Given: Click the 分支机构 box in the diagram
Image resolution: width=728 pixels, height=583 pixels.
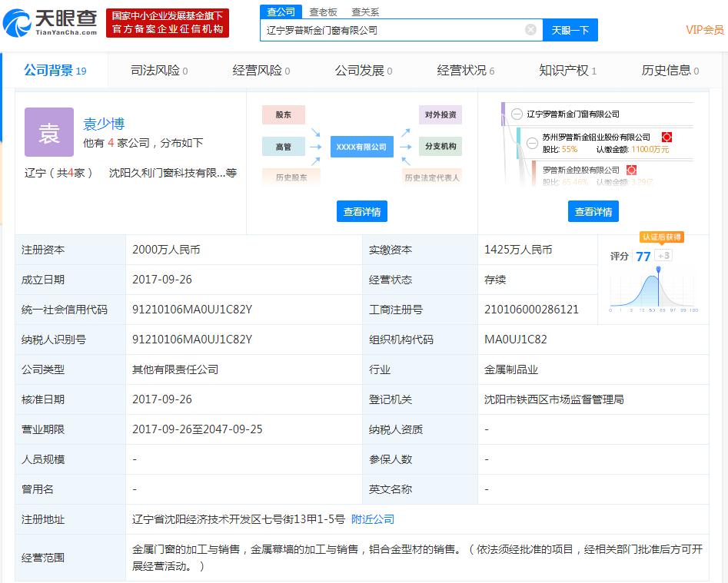Looking at the screenshot, I should coord(440,147).
